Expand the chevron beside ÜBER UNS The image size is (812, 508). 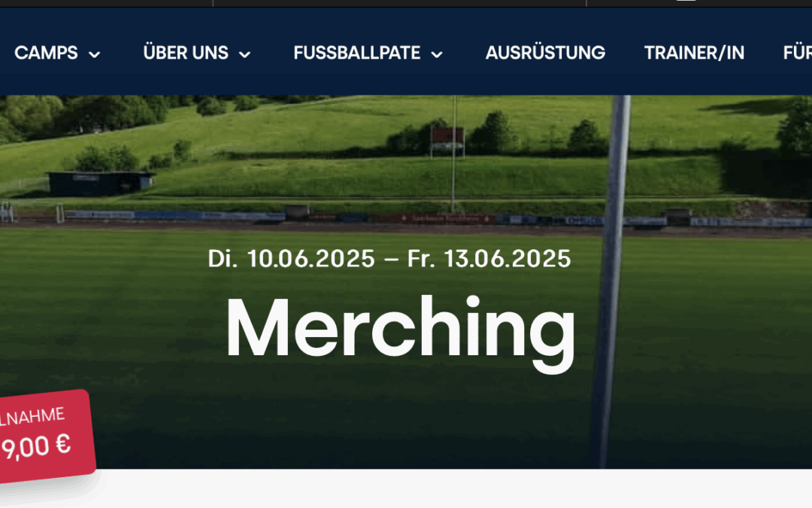[x=244, y=54]
